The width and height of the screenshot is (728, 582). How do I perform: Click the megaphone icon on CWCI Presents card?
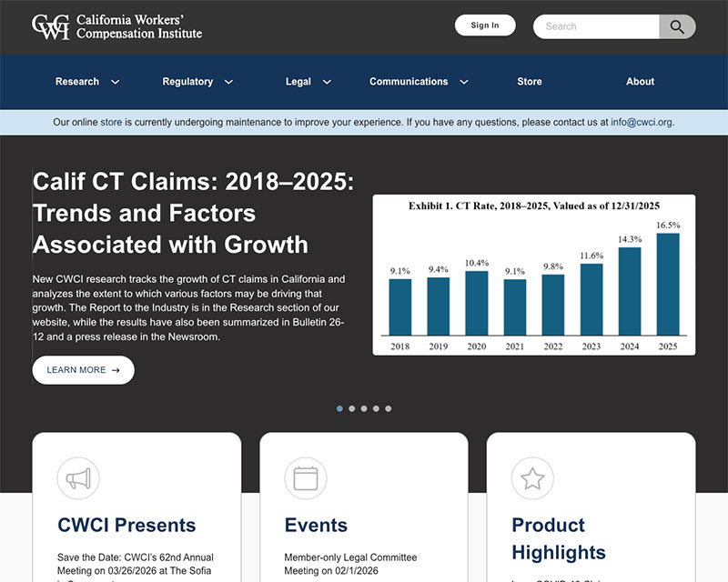[x=78, y=478]
